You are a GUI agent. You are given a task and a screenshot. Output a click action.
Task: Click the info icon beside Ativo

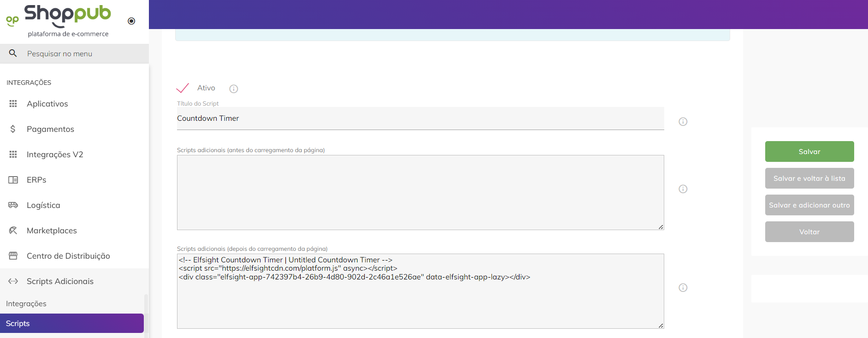click(x=234, y=89)
